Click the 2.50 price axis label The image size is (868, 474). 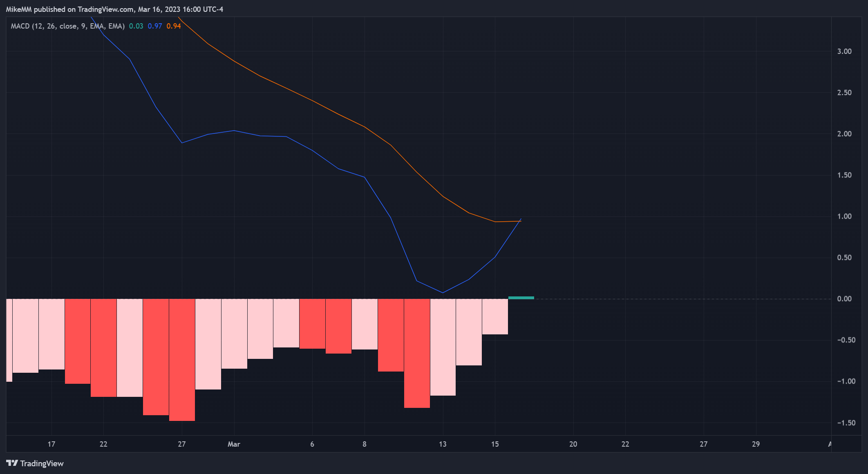point(844,93)
